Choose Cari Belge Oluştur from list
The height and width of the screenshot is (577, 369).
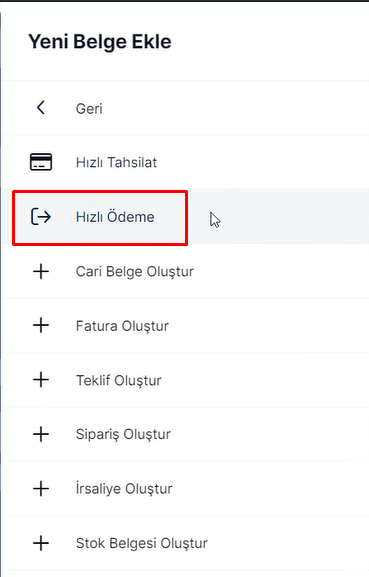[135, 272]
